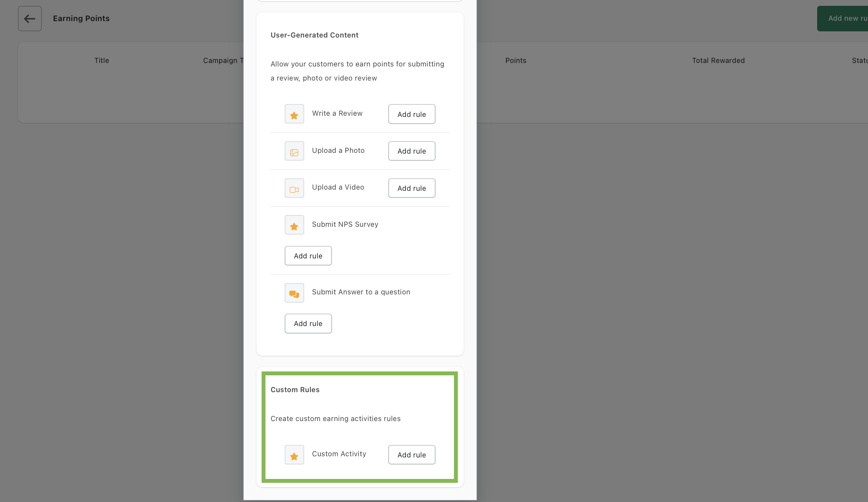Add rule for Submit Answer to a question
The image size is (868, 502).
308,323
